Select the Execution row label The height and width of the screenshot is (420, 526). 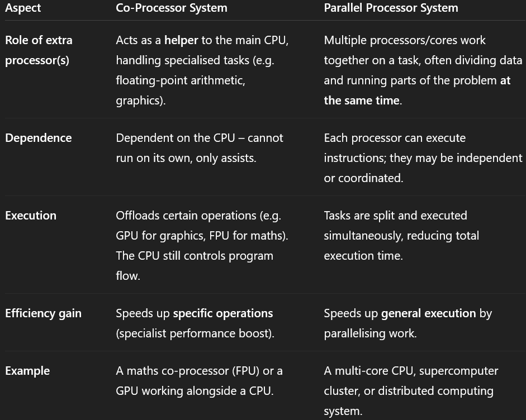[31, 216]
